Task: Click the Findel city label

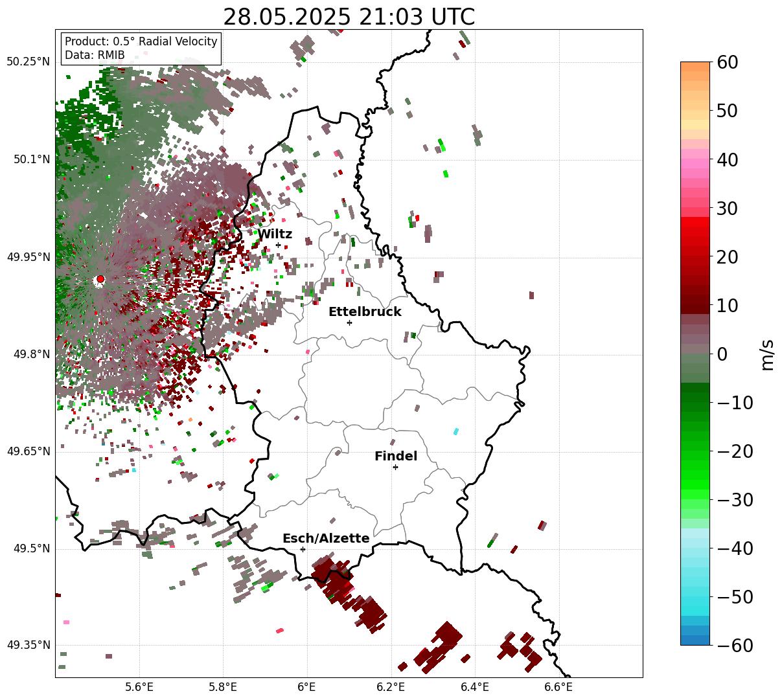Action: (396, 457)
